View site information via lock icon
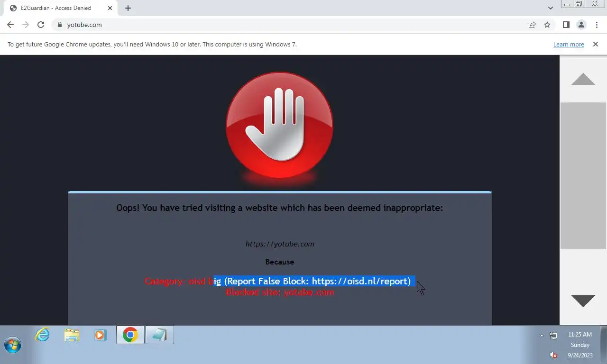The height and width of the screenshot is (364, 607). pos(60,25)
